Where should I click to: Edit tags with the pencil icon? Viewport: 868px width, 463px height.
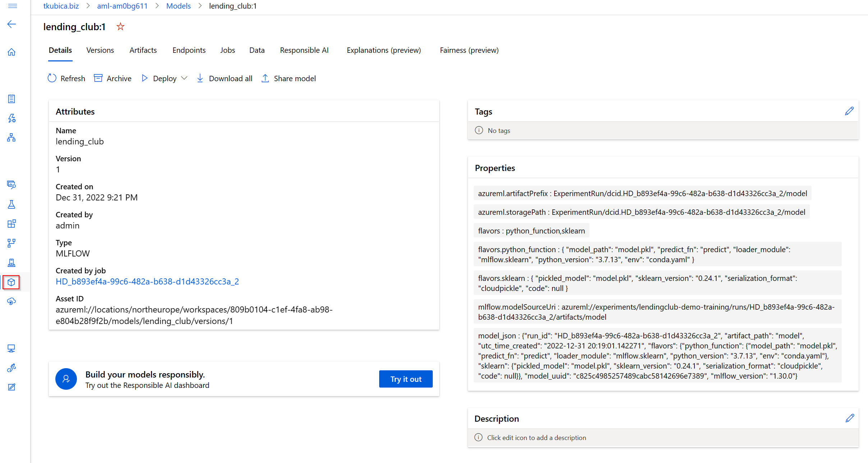coord(849,111)
